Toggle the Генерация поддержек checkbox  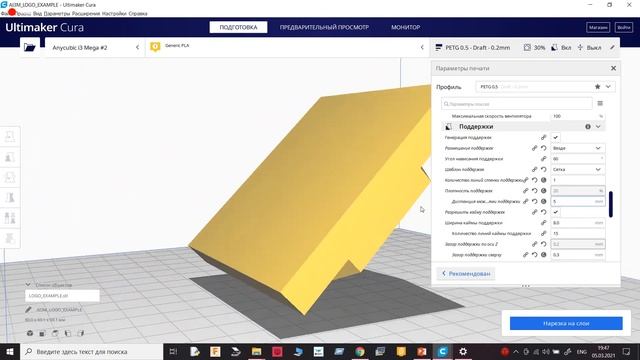pyautogui.click(x=556, y=138)
